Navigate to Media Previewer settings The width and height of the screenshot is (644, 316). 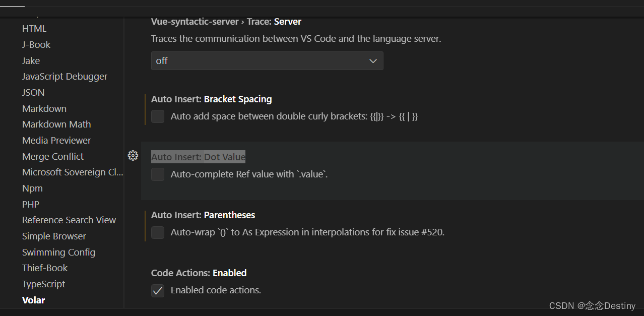(56, 141)
